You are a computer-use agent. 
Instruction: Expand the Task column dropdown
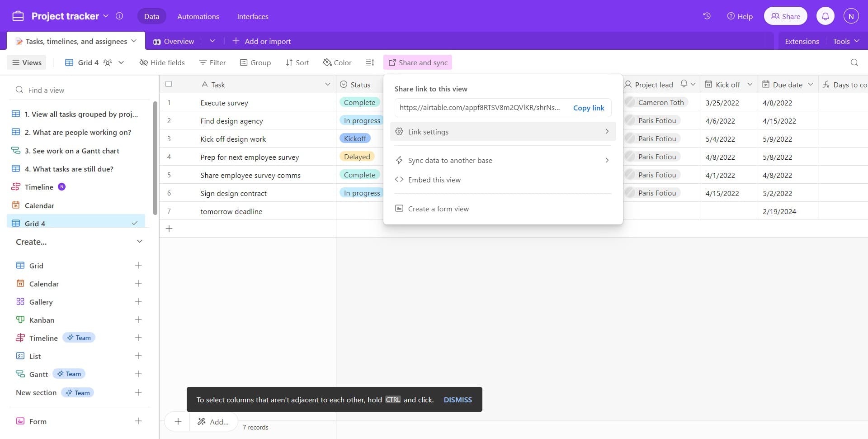point(327,84)
